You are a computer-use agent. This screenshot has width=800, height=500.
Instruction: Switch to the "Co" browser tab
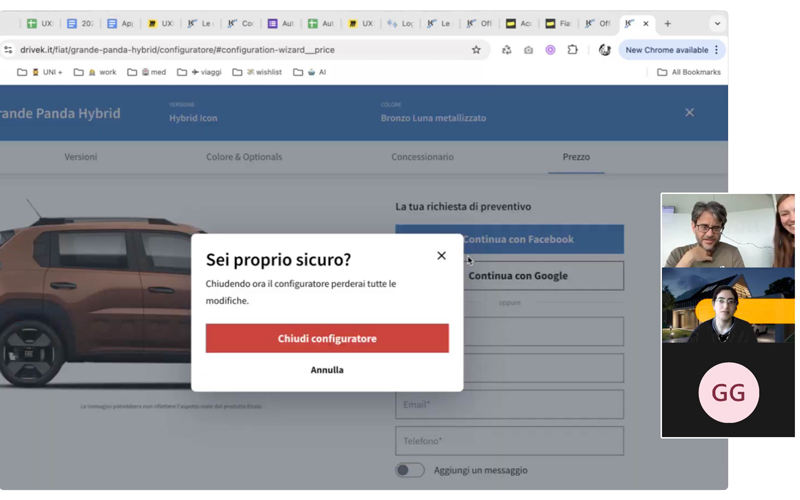click(240, 23)
